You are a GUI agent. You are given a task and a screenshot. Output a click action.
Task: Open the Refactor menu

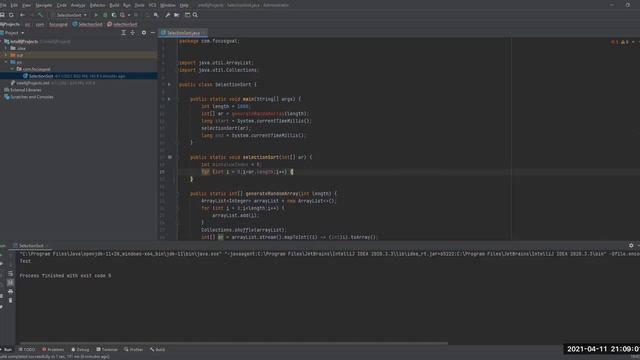click(x=97, y=5)
